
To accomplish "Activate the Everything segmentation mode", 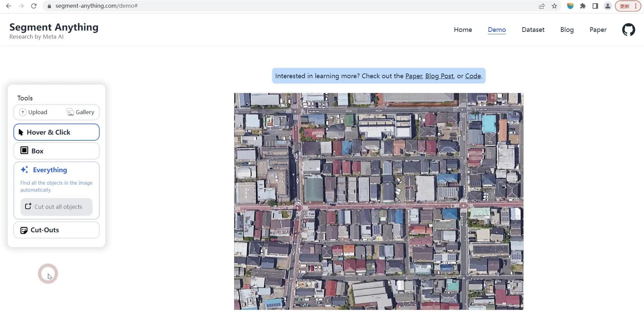I will pyautogui.click(x=50, y=170).
